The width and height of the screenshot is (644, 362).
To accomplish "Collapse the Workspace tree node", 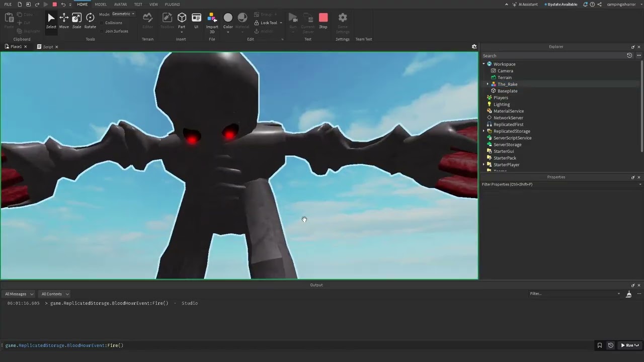I will pyautogui.click(x=484, y=64).
